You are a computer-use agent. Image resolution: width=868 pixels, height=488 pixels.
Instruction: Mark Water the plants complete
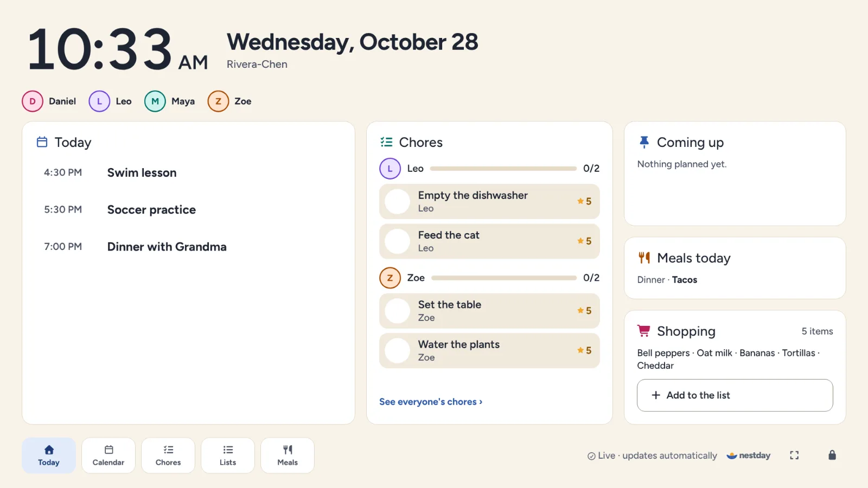[398, 351]
